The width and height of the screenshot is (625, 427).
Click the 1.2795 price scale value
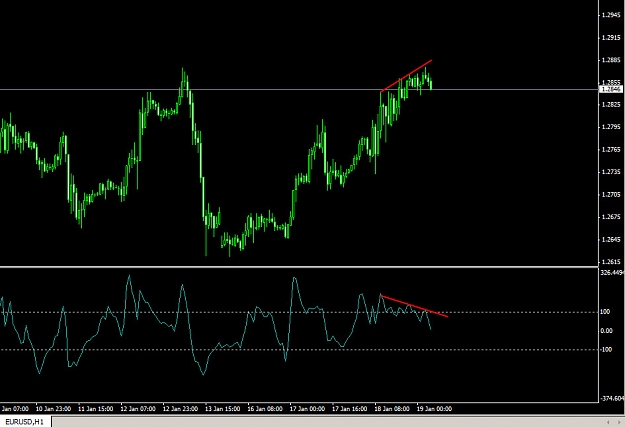pyautogui.click(x=611, y=127)
